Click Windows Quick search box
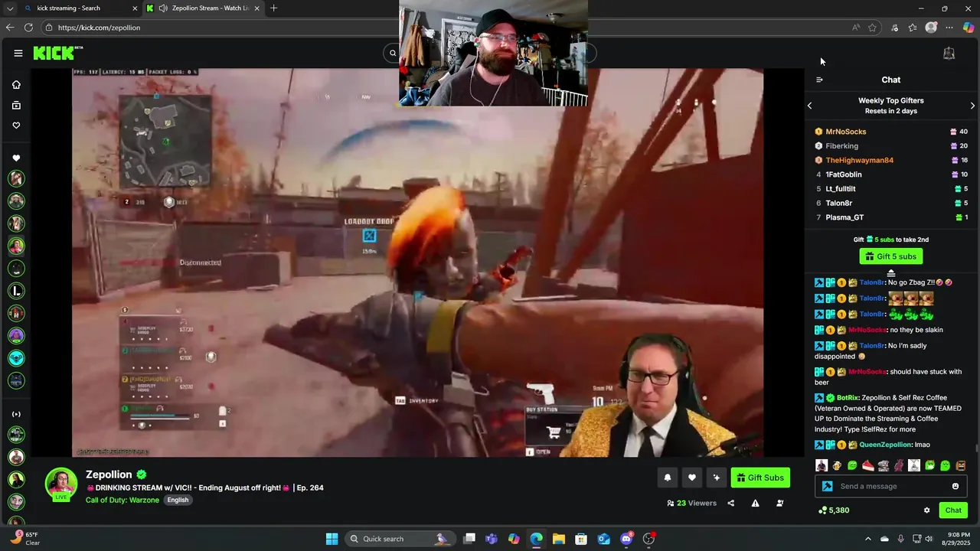The height and width of the screenshot is (551, 980). tap(399, 539)
